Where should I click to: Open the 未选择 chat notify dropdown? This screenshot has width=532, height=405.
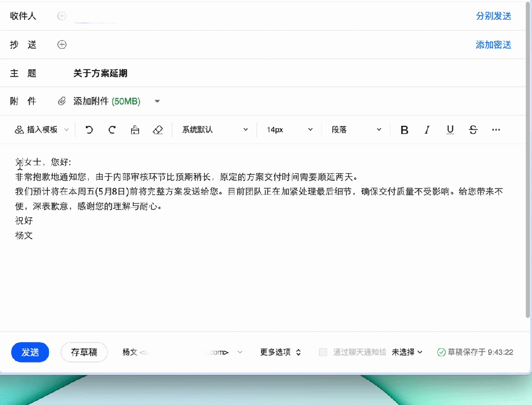(407, 352)
